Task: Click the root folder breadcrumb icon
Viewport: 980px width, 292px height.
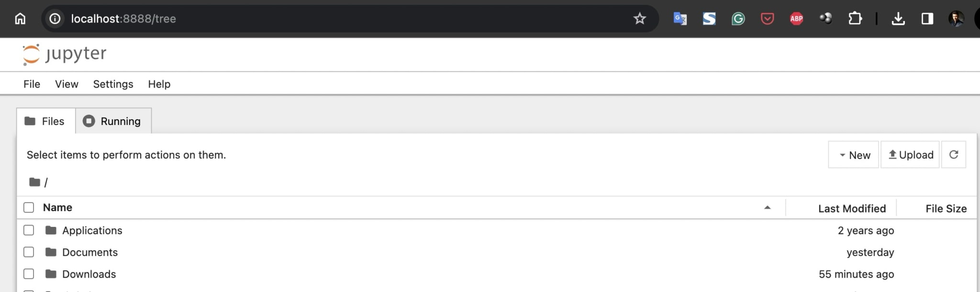Action: 33,181
